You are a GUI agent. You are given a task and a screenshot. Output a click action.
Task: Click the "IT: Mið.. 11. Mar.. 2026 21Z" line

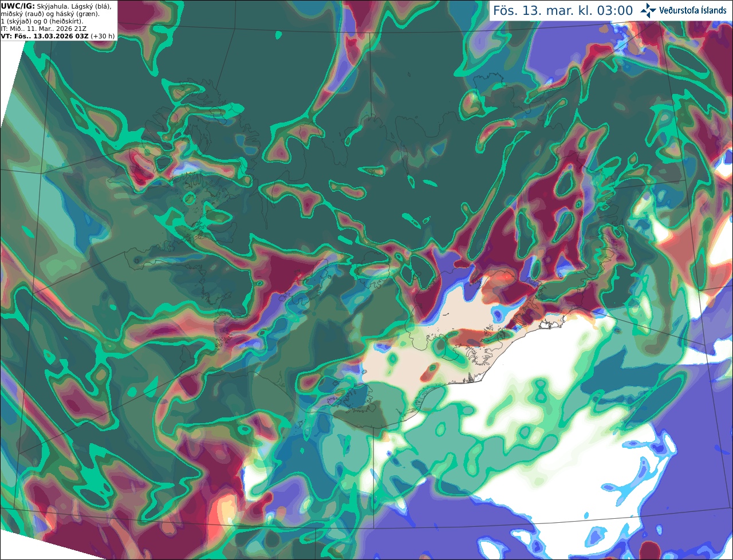43,29
